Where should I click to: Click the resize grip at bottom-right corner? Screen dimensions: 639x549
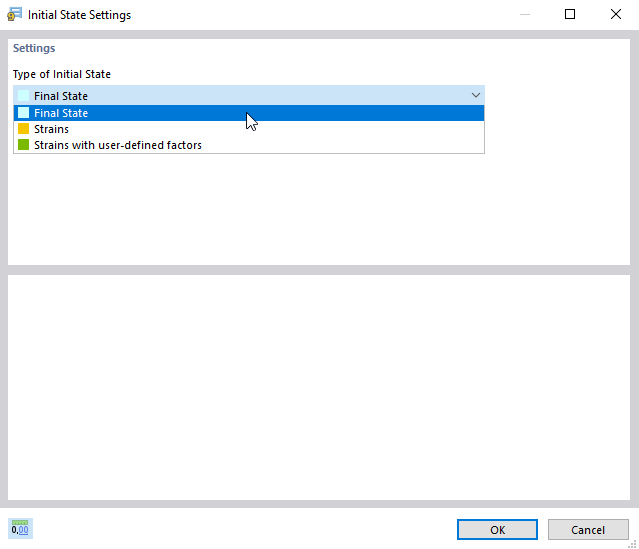click(x=632, y=542)
